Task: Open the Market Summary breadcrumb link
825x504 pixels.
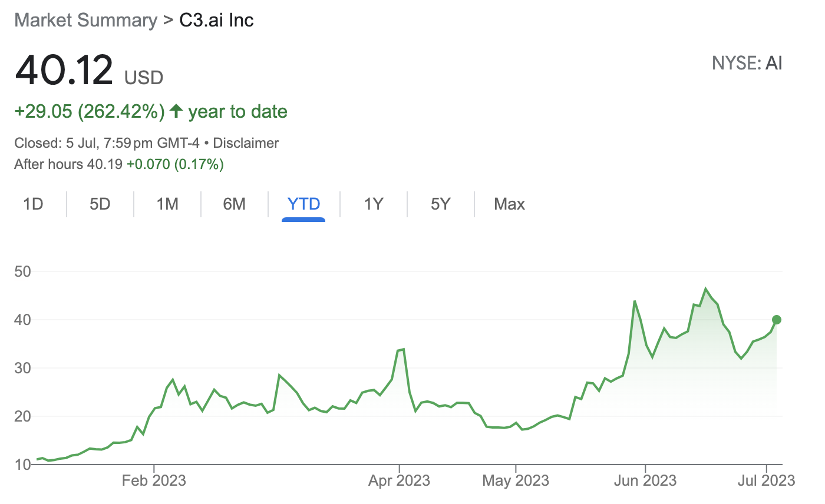Action: tap(85, 20)
